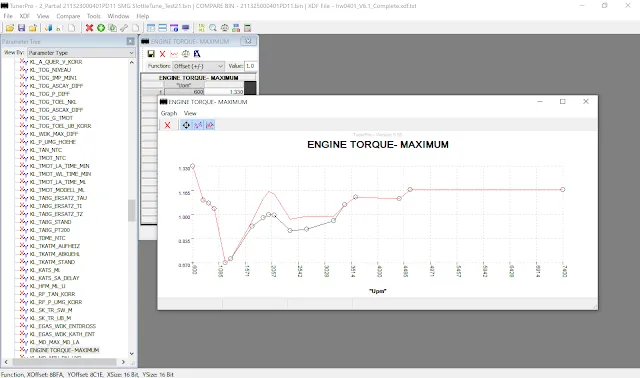Viewport: 640px width, 378px height.
Task: Close the ENGINE TORQUE table editor window
Action: [248, 41]
